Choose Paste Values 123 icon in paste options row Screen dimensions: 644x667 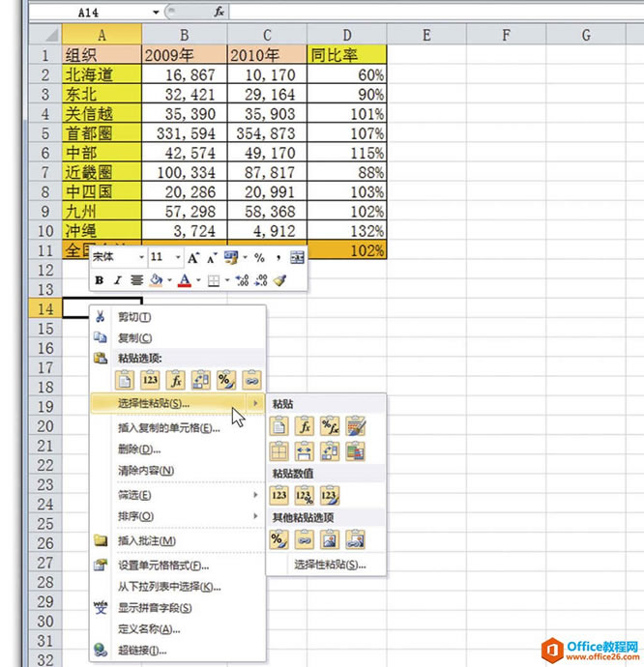pyautogui.click(x=150, y=380)
